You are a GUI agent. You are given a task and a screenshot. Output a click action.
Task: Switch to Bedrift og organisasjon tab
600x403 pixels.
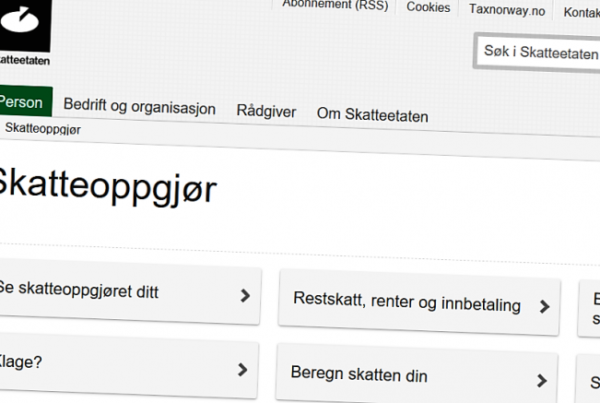pos(139,107)
